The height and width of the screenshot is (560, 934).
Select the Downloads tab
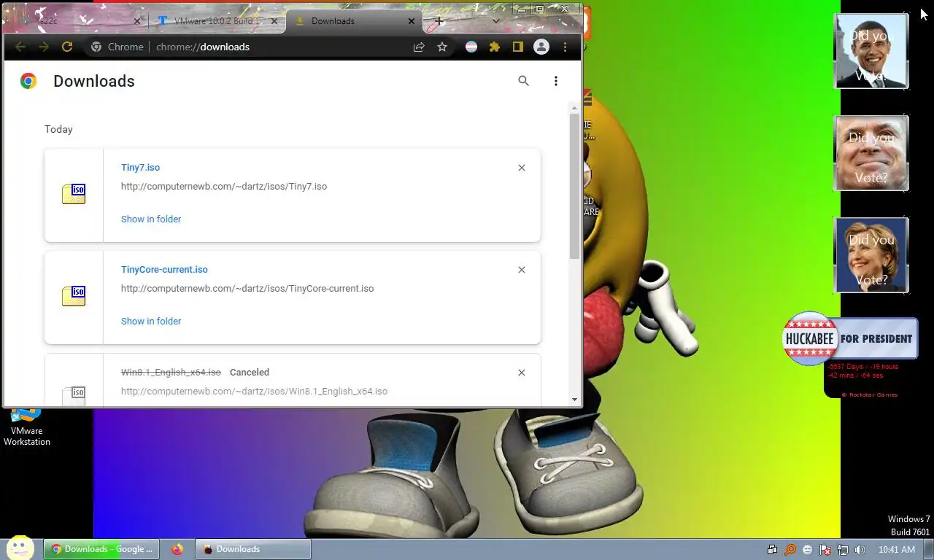tap(354, 21)
